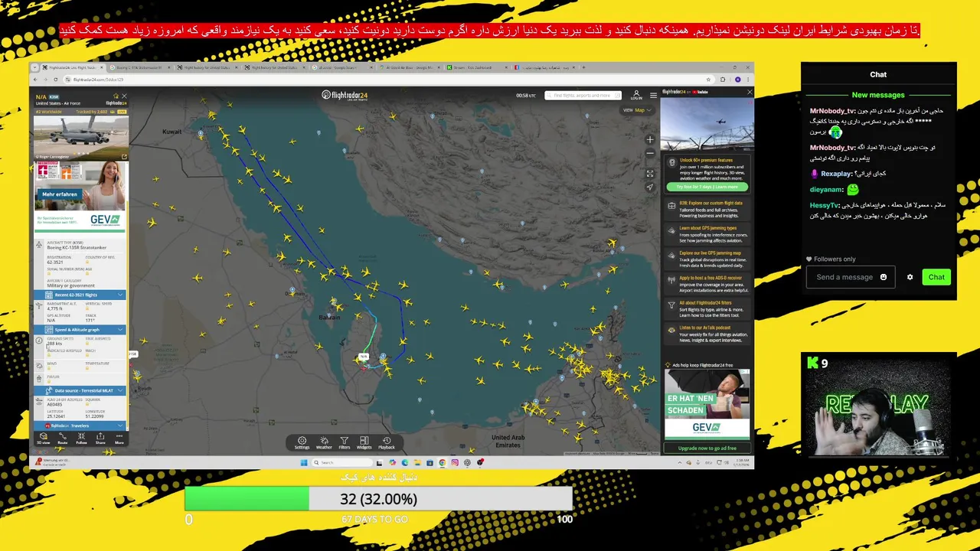
Task: Switch to the first Flight history tab
Action: coord(207,67)
